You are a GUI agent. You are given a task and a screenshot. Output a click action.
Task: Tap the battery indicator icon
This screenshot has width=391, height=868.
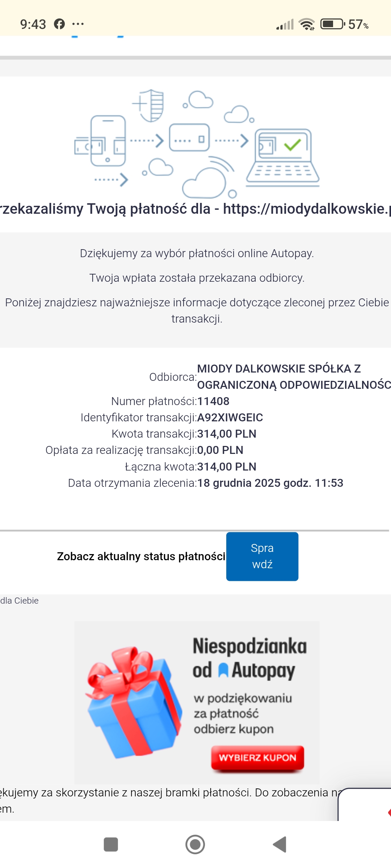click(332, 24)
